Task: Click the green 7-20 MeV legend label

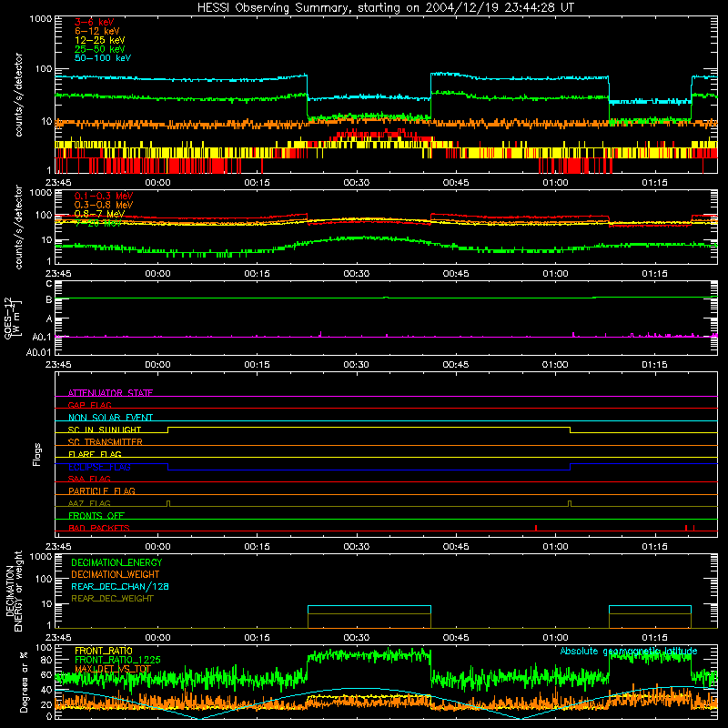Action: click(x=98, y=223)
